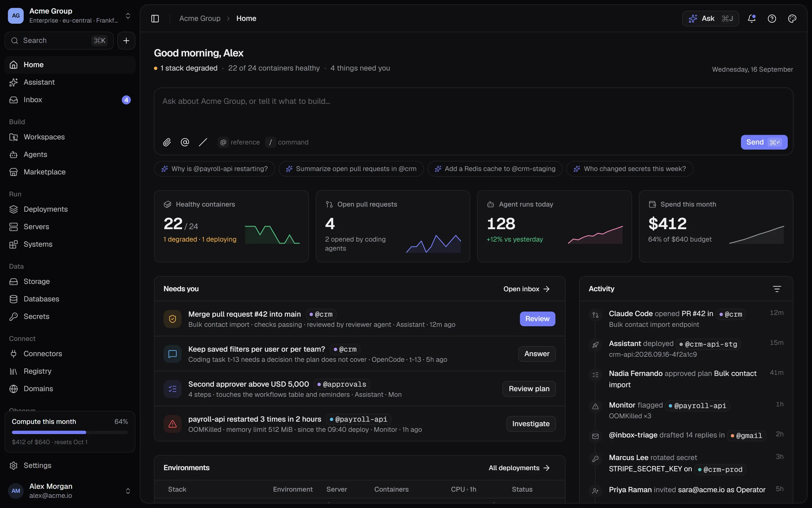The image size is (812, 508).
Task: Open the theme palette icon
Action: [792, 18]
